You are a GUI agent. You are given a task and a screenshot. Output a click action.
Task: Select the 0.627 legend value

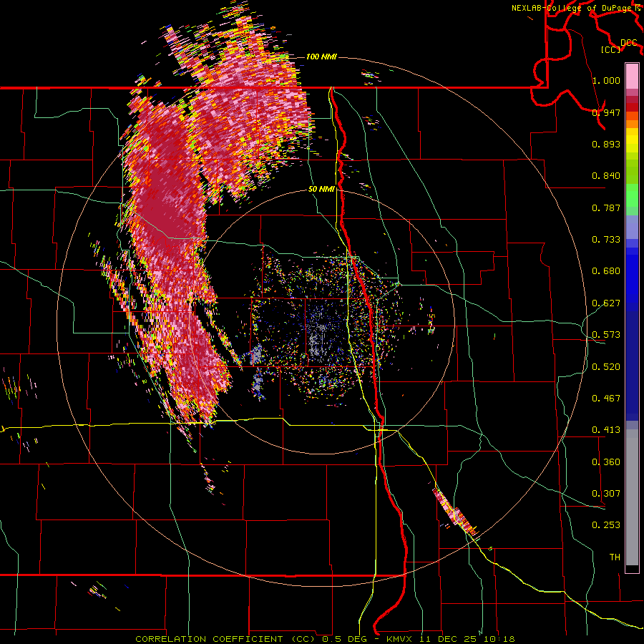[606, 303]
